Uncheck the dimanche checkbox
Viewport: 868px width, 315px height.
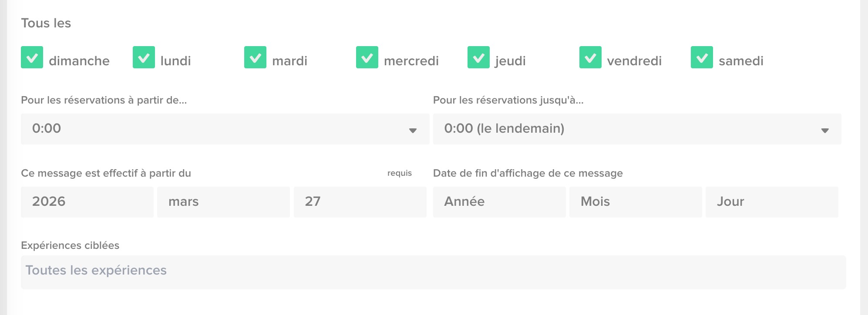[32, 57]
